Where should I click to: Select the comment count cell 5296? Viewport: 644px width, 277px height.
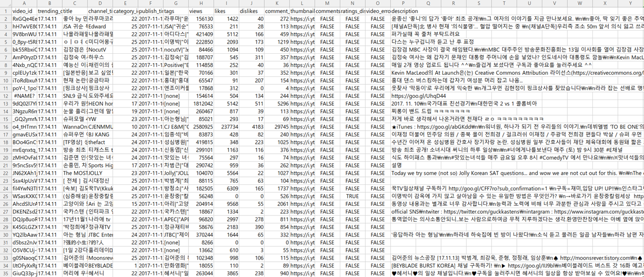(x=277, y=103)
